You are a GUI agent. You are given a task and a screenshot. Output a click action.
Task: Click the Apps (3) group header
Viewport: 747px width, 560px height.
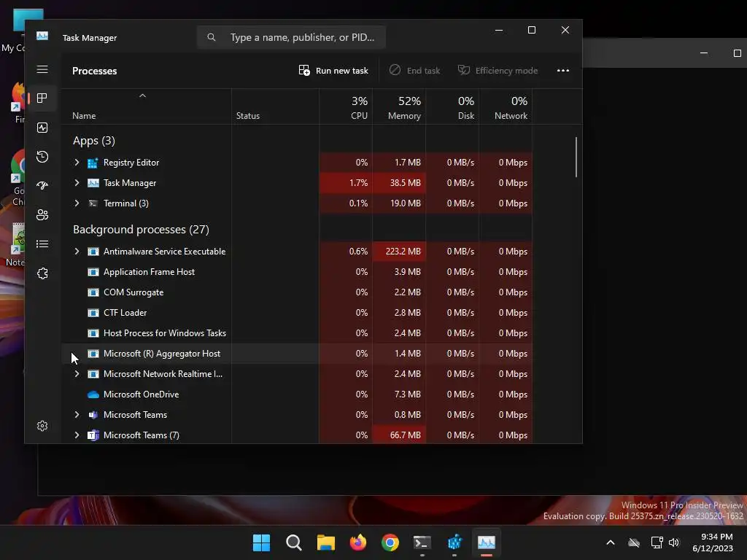(x=94, y=141)
